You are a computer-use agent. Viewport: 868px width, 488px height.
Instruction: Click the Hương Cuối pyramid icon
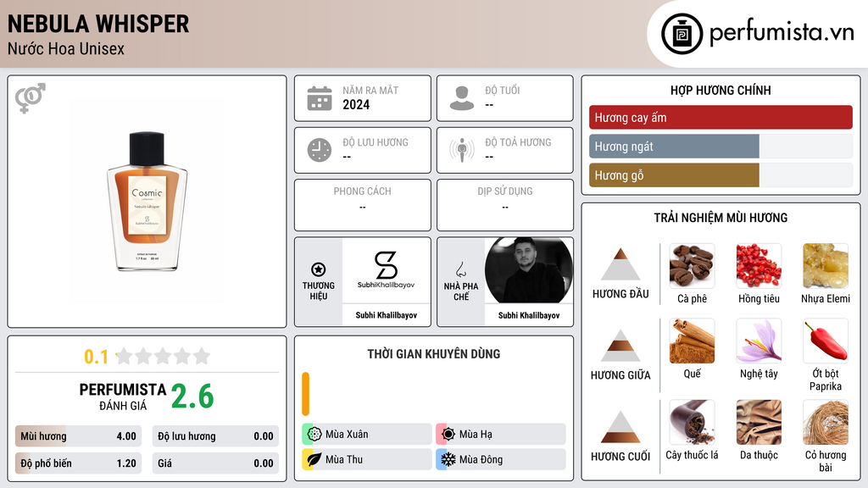(x=620, y=427)
